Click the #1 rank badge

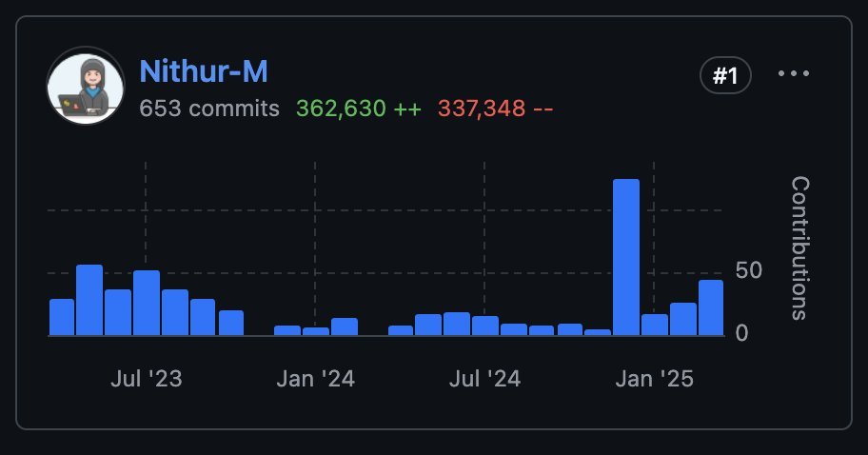725,76
